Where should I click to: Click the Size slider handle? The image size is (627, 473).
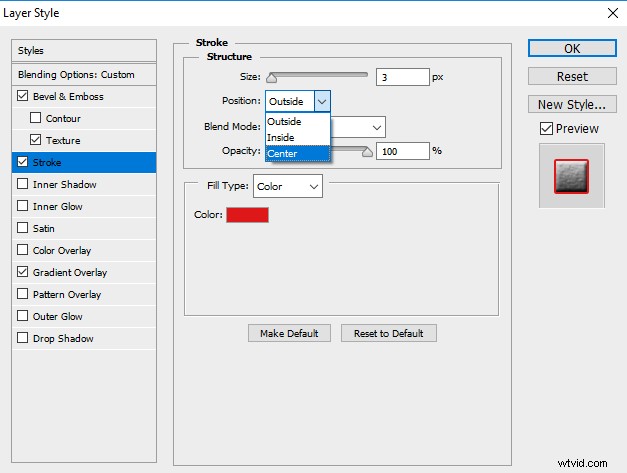tap(272, 78)
